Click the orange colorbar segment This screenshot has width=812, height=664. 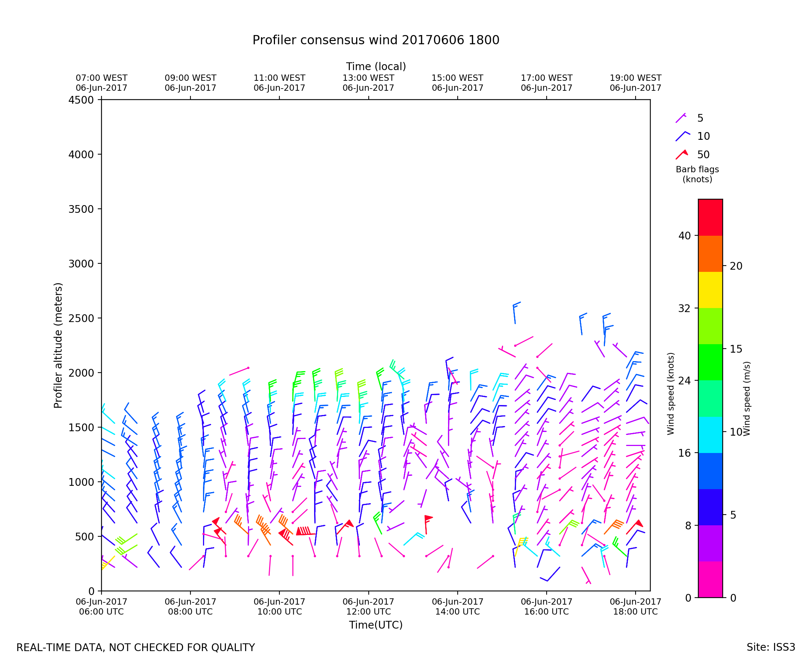[x=710, y=253]
